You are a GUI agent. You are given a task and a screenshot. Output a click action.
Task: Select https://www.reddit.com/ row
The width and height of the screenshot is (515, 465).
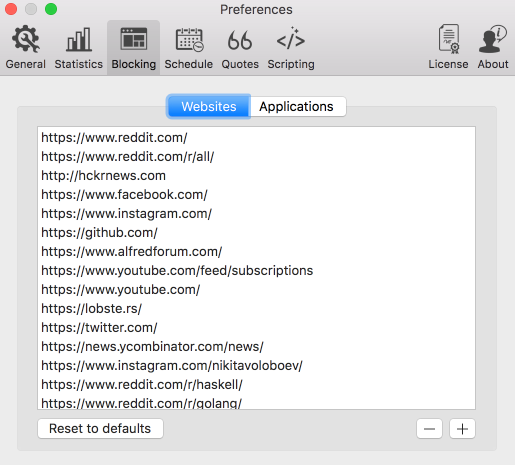(256, 137)
